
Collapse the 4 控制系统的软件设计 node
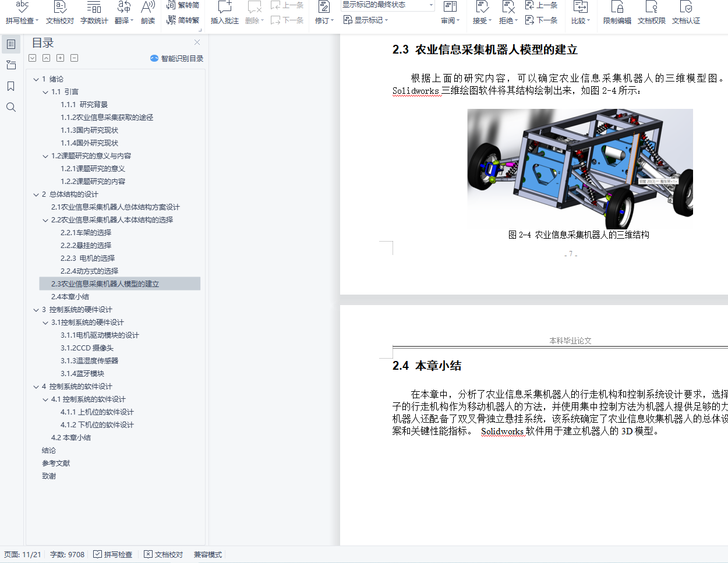coord(36,387)
